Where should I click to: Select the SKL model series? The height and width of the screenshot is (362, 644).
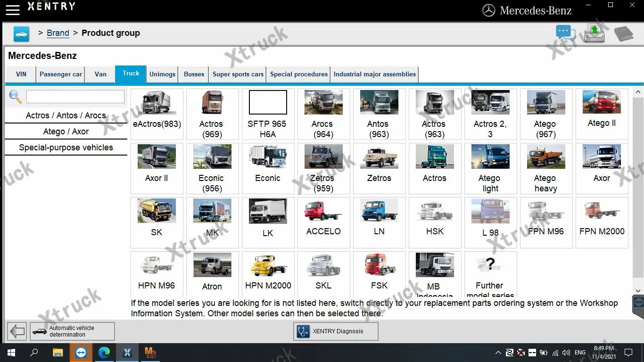click(324, 274)
